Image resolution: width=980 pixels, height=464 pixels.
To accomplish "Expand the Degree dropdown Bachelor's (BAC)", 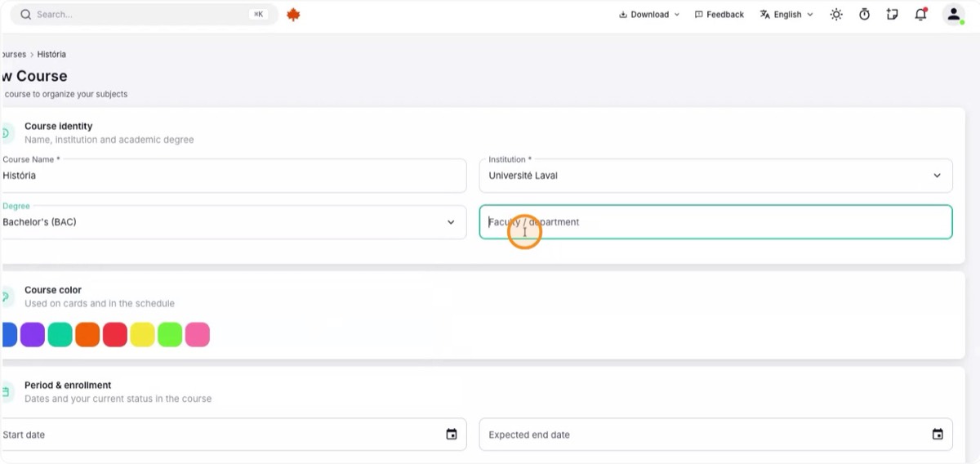I will [x=232, y=222].
